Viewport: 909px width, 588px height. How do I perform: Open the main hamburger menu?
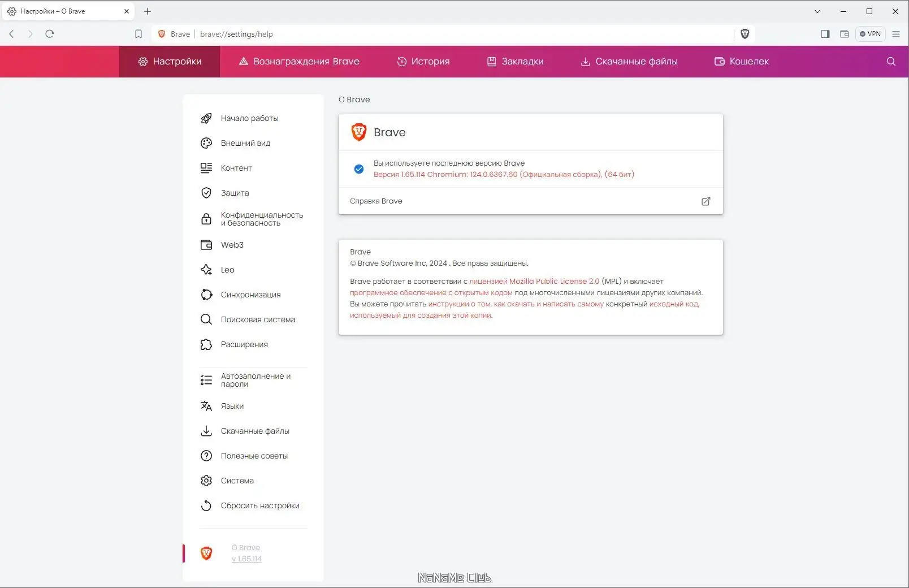896,34
